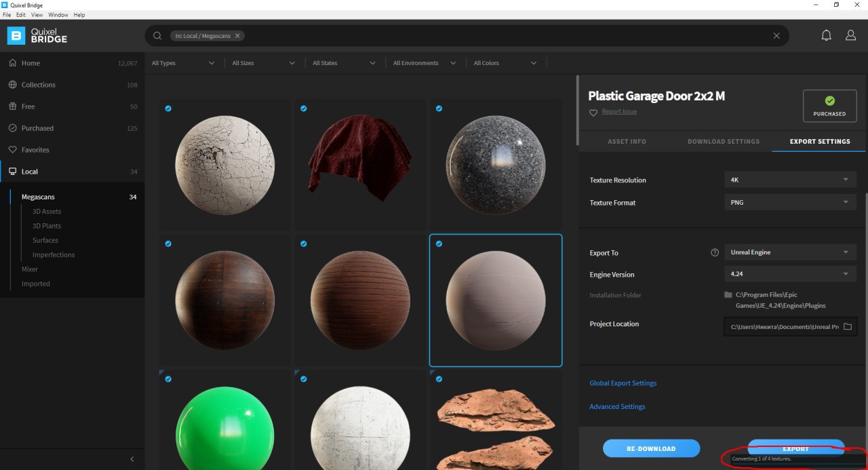868x470 pixels.
Task: Toggle checkmark on cracked white sphere asset
Action: coord(168,109)
